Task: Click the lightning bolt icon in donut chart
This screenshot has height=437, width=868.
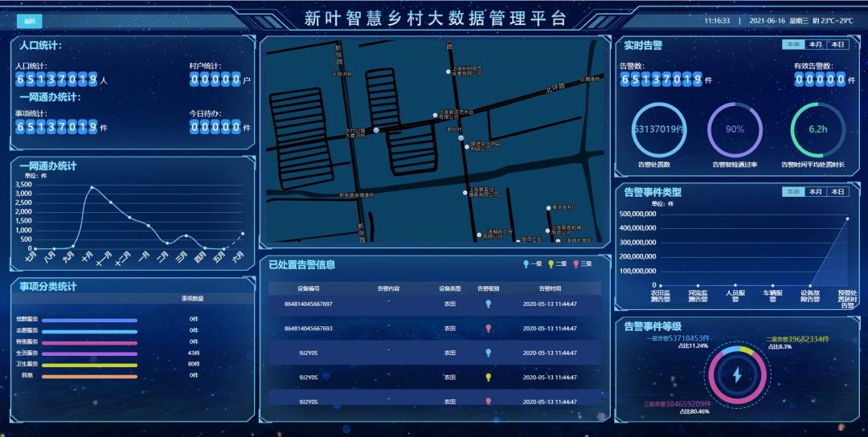Action: pos(737,375)
